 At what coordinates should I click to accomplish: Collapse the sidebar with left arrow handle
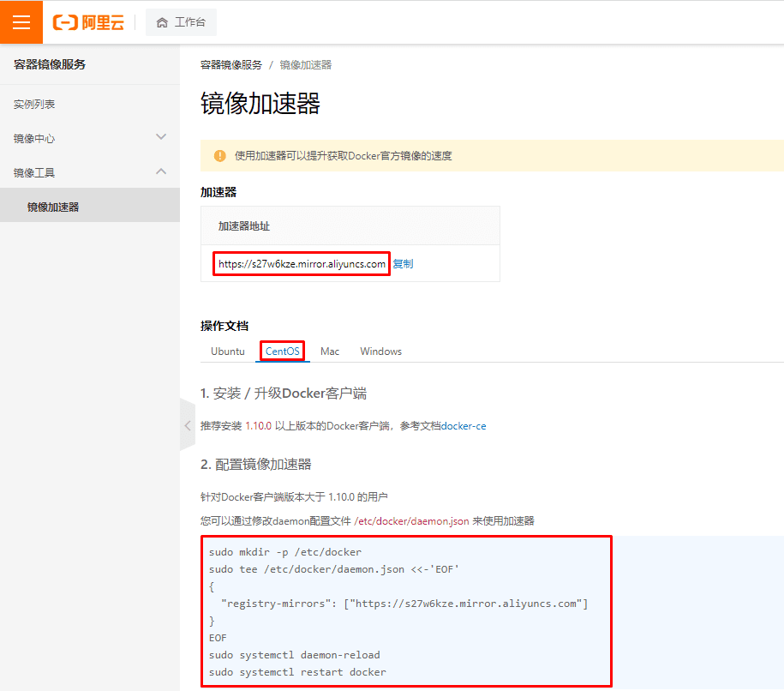click(188, 426)
